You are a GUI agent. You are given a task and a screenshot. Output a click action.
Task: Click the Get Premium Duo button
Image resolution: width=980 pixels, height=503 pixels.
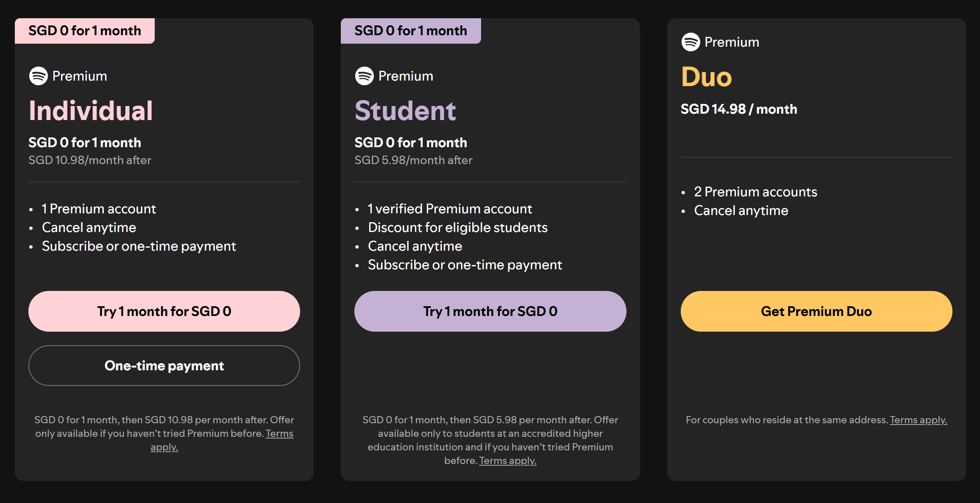(816, 311)
